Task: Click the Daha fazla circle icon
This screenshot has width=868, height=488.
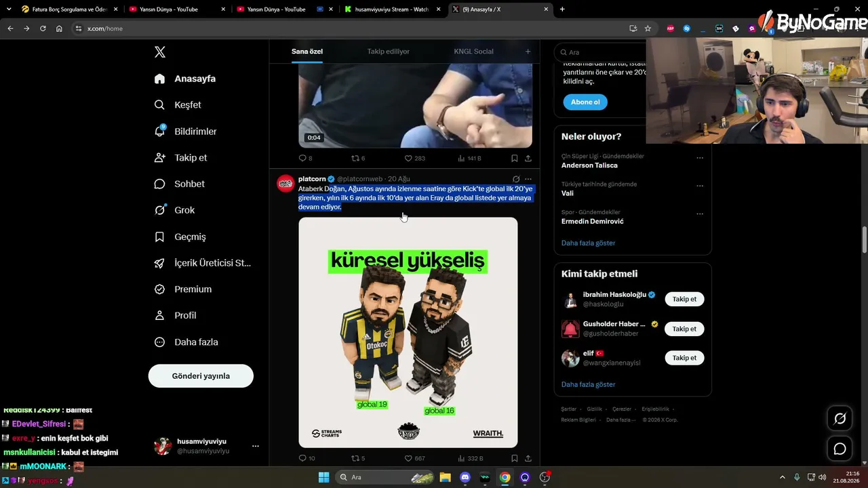Action: pyautogui.click(x=159, y=342)
